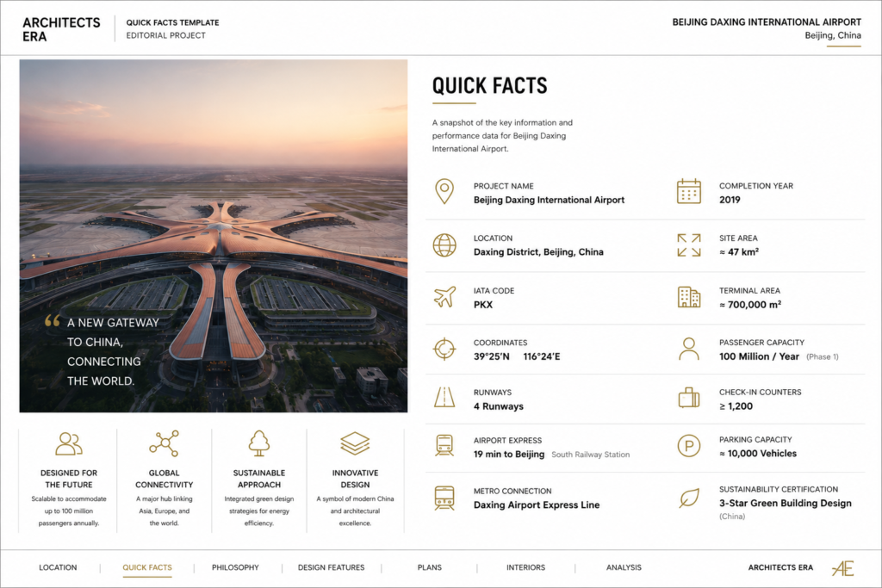The width and height of the screenshot is (882, 588).
Task: Click the globe icon next to Location
Action: 444,245
